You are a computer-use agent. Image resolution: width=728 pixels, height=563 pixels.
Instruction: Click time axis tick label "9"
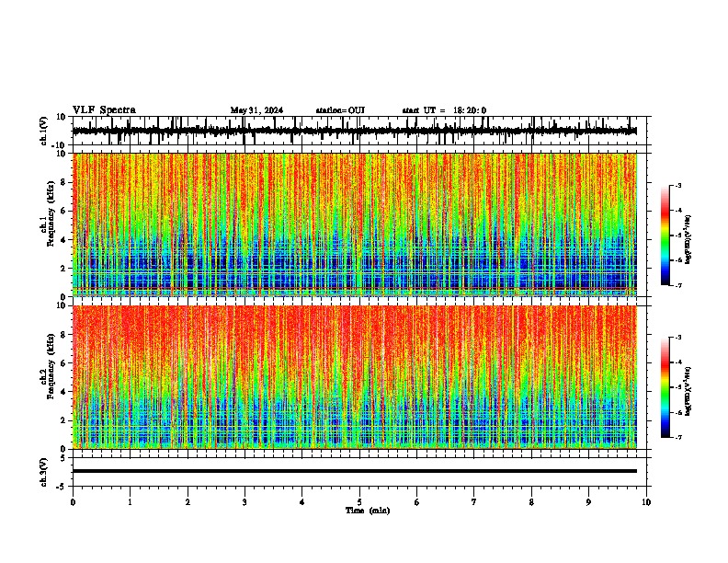pyautogui.click(x=588, y=502)
